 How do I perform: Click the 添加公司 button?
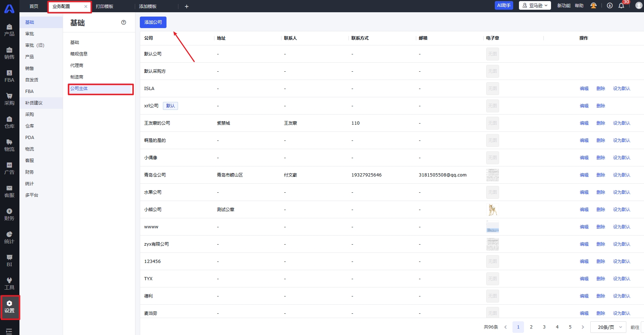153,22
